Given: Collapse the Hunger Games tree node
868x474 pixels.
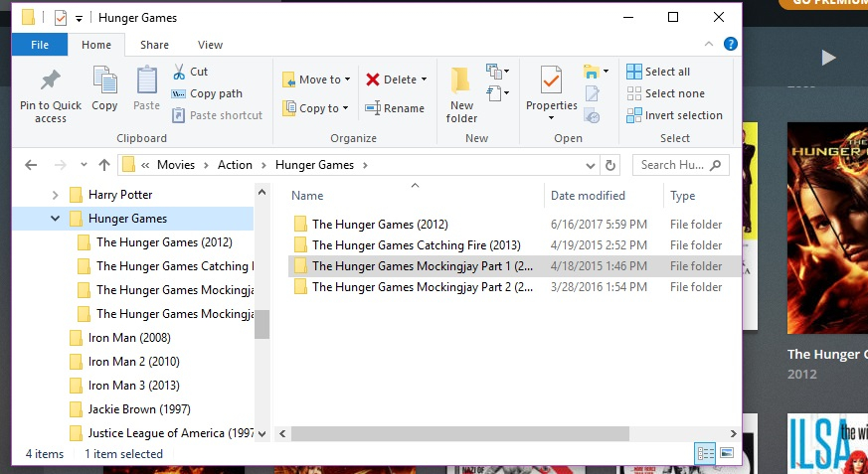Looking at the screenshot, I should coord(55,219).
